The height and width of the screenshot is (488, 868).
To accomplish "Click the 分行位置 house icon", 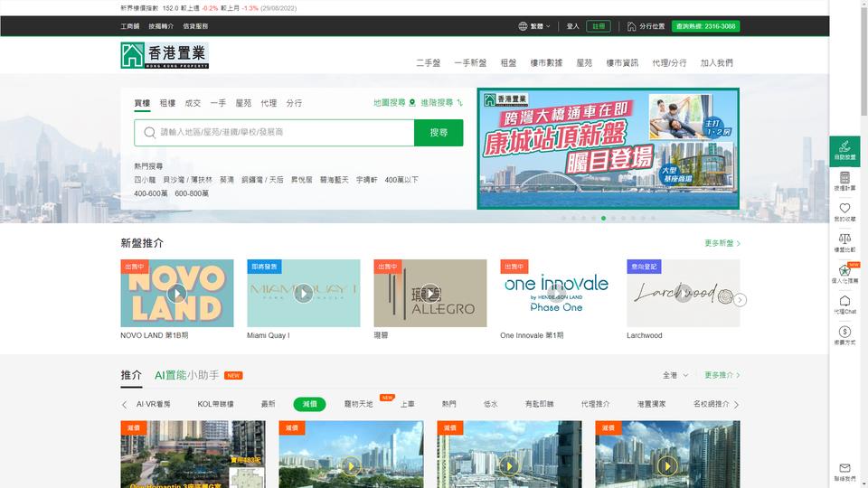I will (x=631, y=26).
